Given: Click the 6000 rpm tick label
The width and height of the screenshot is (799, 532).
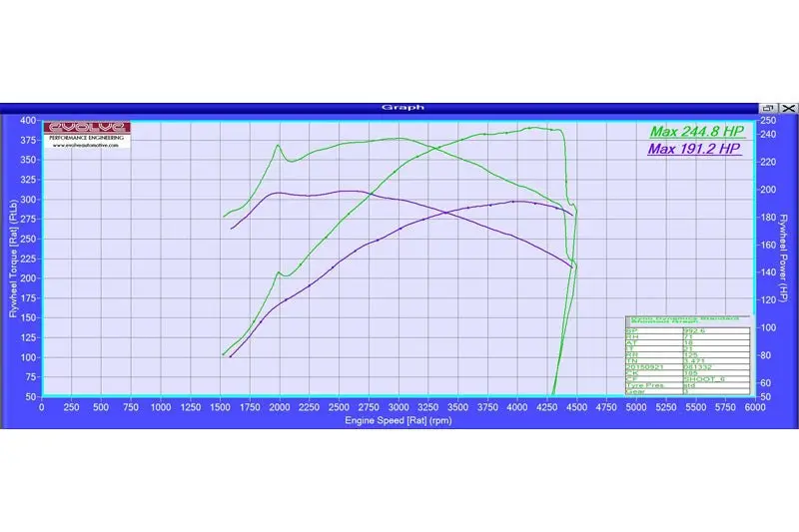Looking at the screenshot, I should (x=755, y=407).
